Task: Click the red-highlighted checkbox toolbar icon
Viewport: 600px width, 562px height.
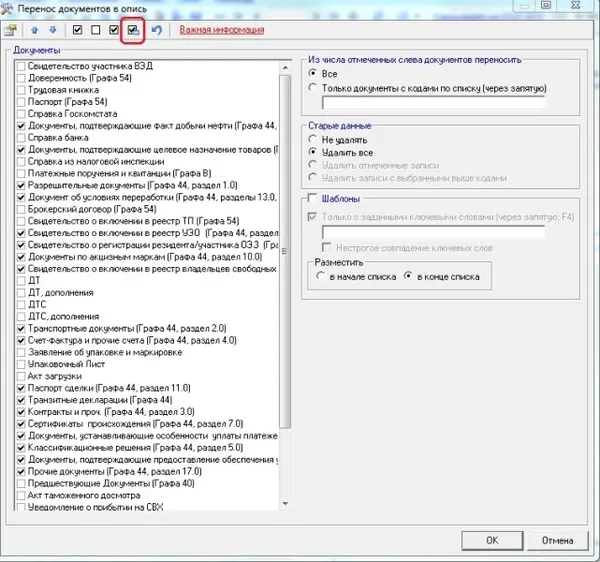Action: pos(133,30)
